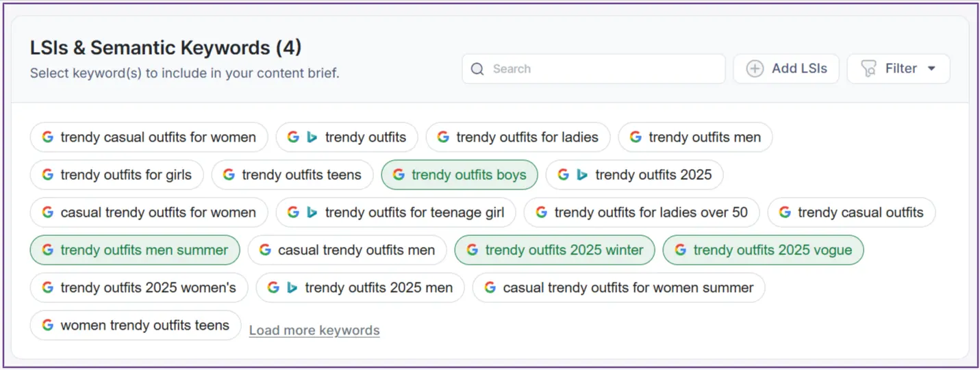The image size is (980, 370).
Task: Open the Filter dropdown
Action: tap(900, 69)
